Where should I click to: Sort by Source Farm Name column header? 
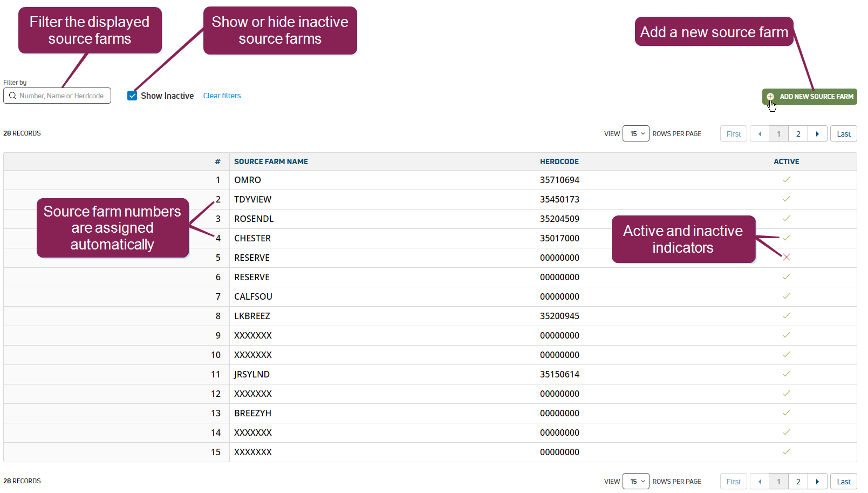271,161
